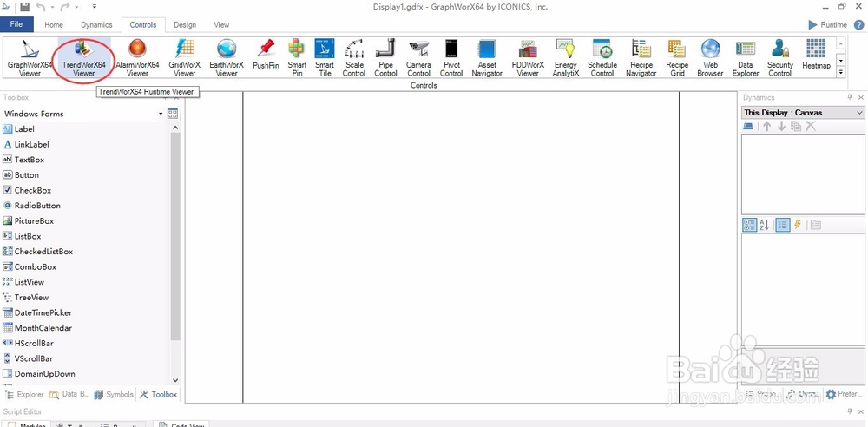868x427 pixels.
Task: Click the Undo arrow in title bar
Action: (x=41, y=7)
